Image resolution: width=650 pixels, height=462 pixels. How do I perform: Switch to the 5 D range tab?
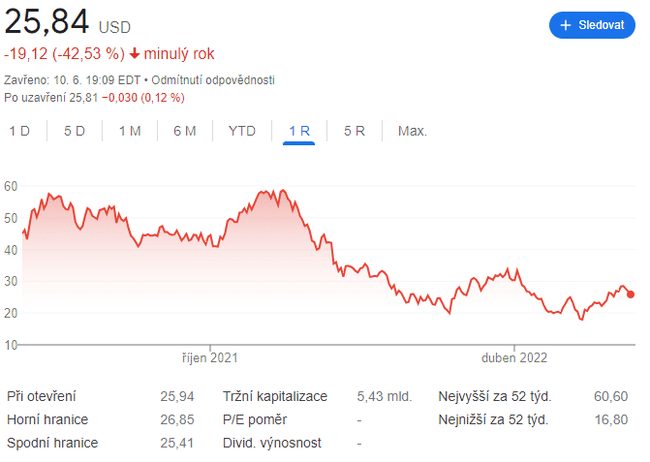click(74, 131)
